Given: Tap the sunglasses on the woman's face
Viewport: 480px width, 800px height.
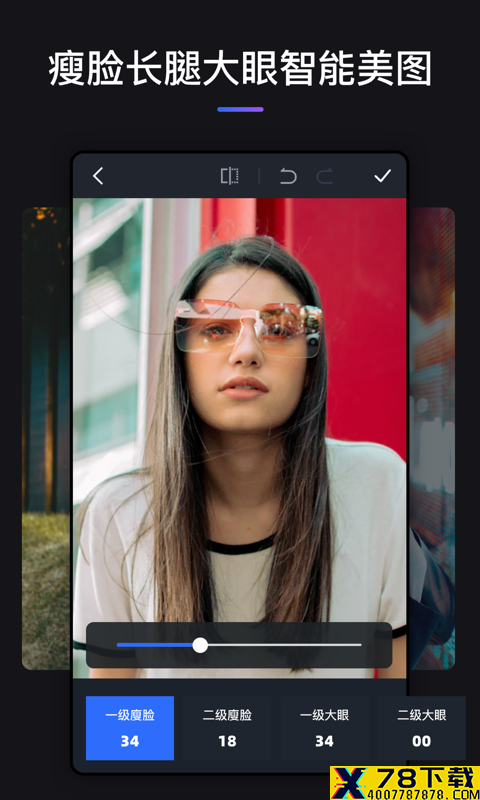Looking at the screenshot, I should (x=249, y=328).
